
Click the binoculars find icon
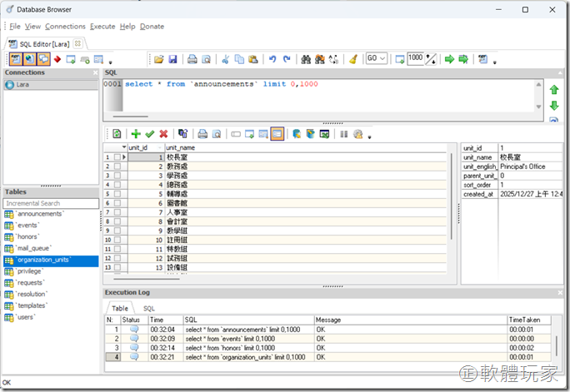(x=306, y=59)
